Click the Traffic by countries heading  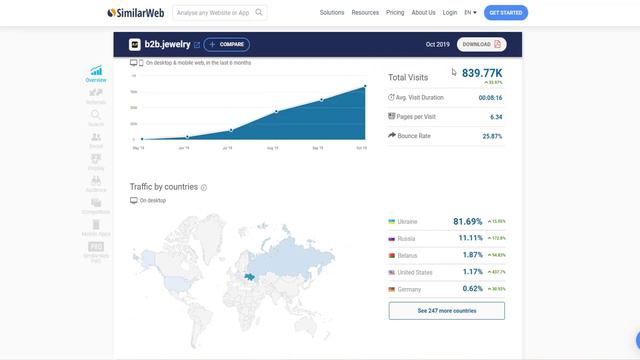click(x=164, y=187)
